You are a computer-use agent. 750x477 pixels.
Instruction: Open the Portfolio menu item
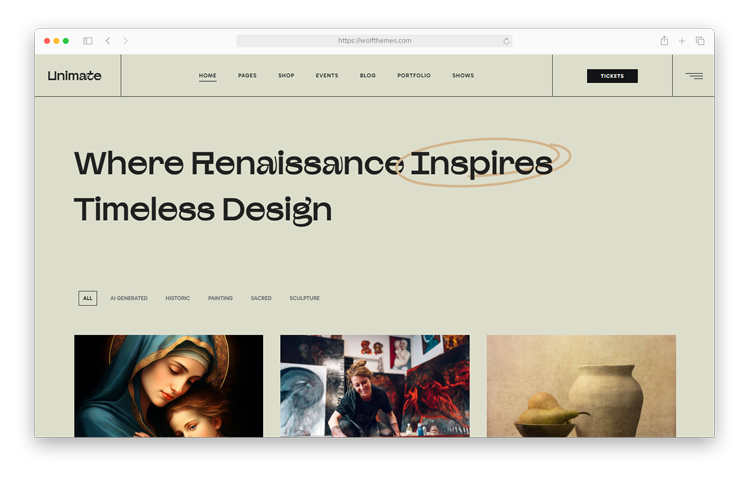click(x=414, y=76)
